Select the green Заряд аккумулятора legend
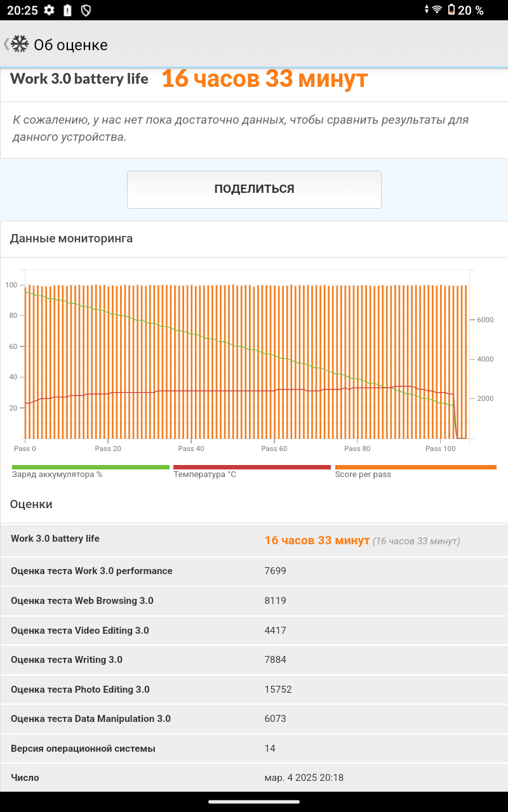Viewport: 508px width, 812px height. coord(90,471)
